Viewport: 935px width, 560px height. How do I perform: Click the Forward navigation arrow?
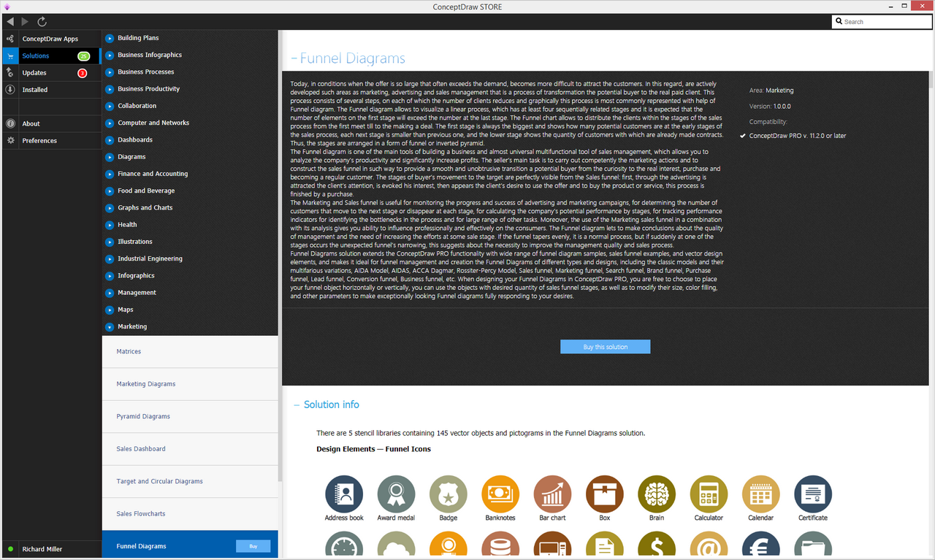(26, 22)
